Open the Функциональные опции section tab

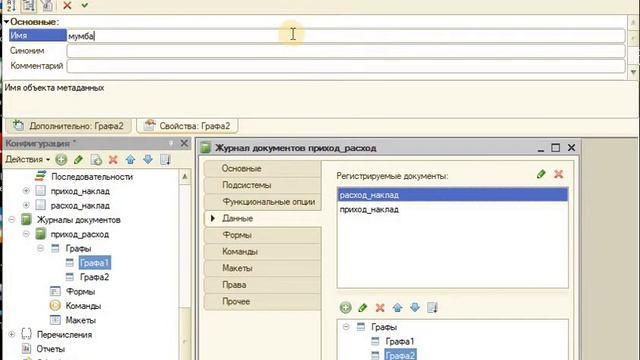[x=262, y=202]
